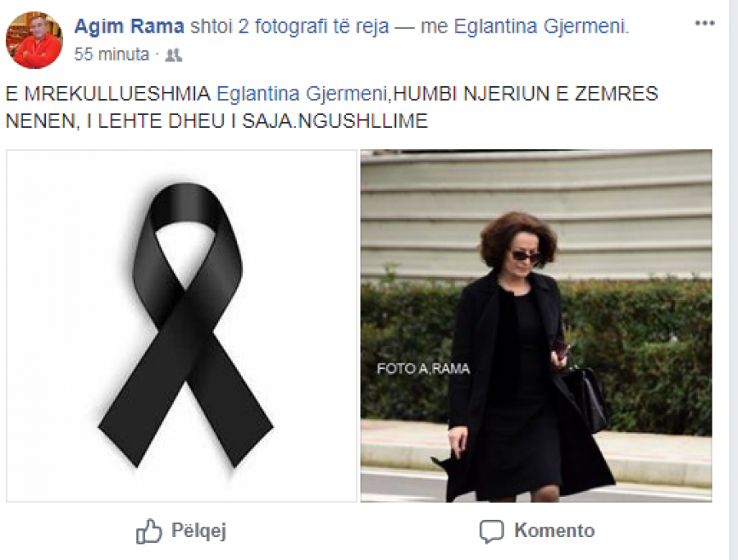This screenshot has height=560, width=738.
Task: Open tagged Eglantina Gjermeni link in header
Action: pos(541,26)
